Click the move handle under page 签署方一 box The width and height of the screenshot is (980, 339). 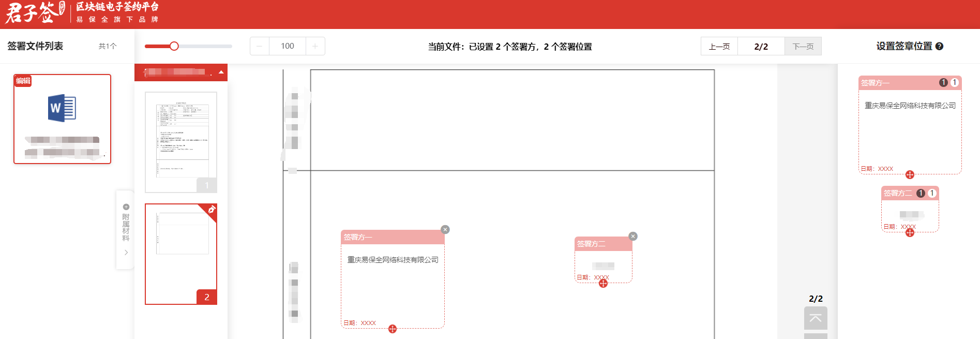(393, 329)
